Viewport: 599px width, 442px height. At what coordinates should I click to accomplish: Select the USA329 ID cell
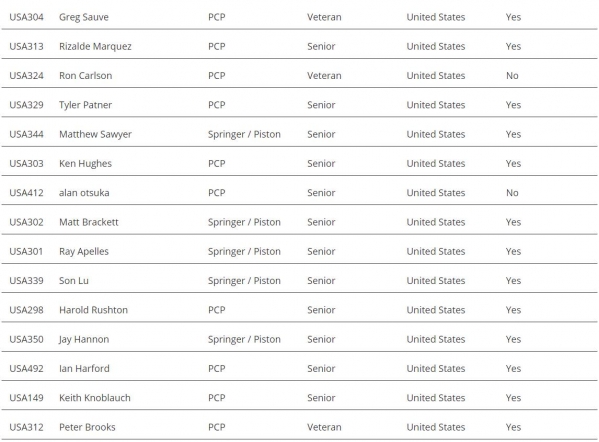point(26,105)
